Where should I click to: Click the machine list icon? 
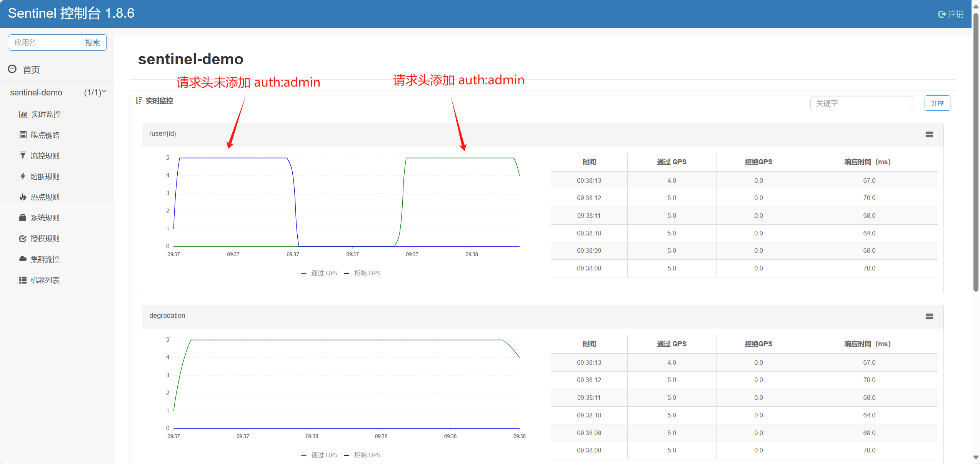[x=23, y=280]
